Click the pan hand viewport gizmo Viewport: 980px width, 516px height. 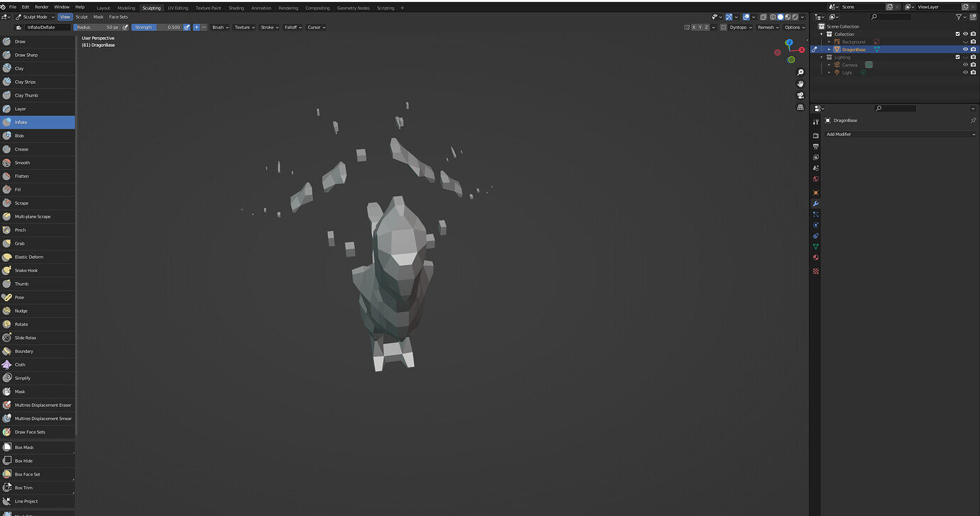click(800, 84)
